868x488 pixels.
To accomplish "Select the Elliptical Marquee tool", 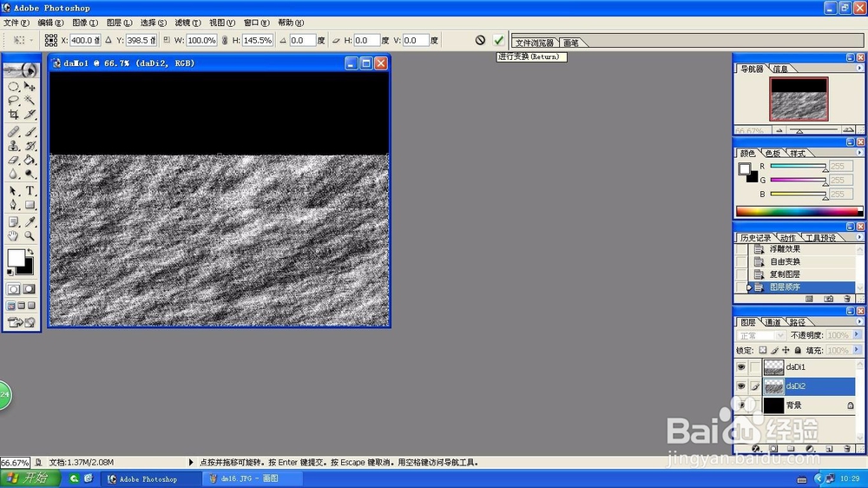I will coord(14,87).
